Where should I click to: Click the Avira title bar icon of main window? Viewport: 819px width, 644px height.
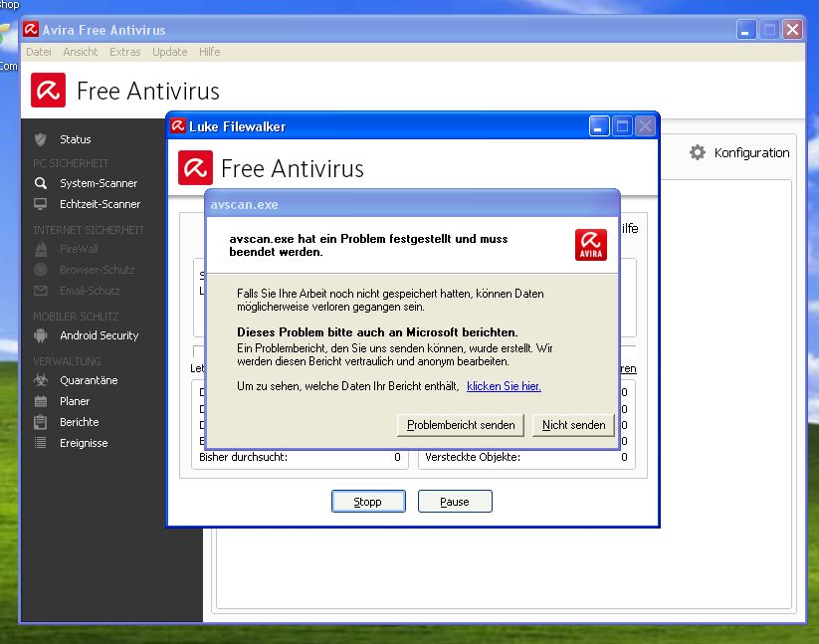point(31,29)
